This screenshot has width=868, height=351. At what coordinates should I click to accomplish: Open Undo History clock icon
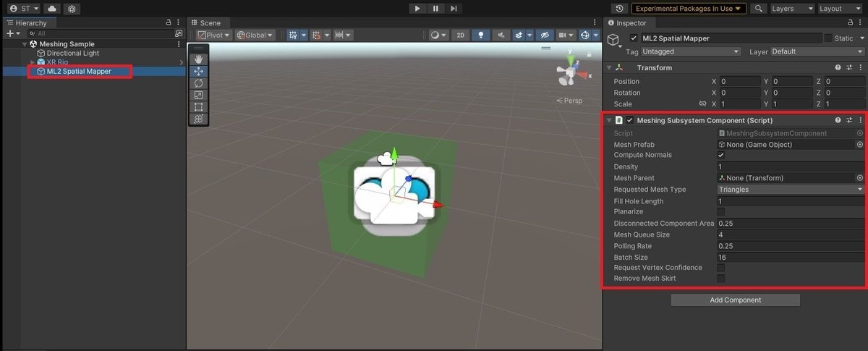click(x=619, y=9)
